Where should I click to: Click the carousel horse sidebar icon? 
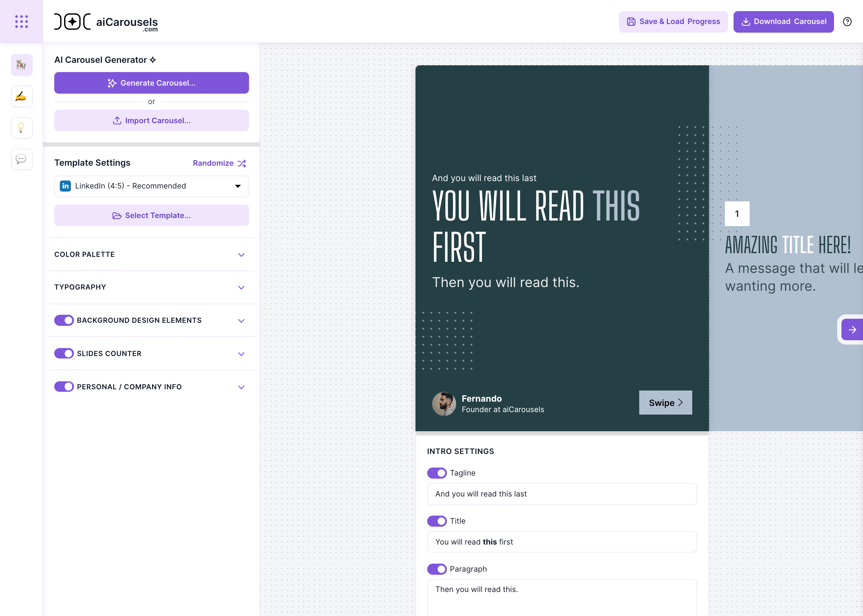point(22,65)
